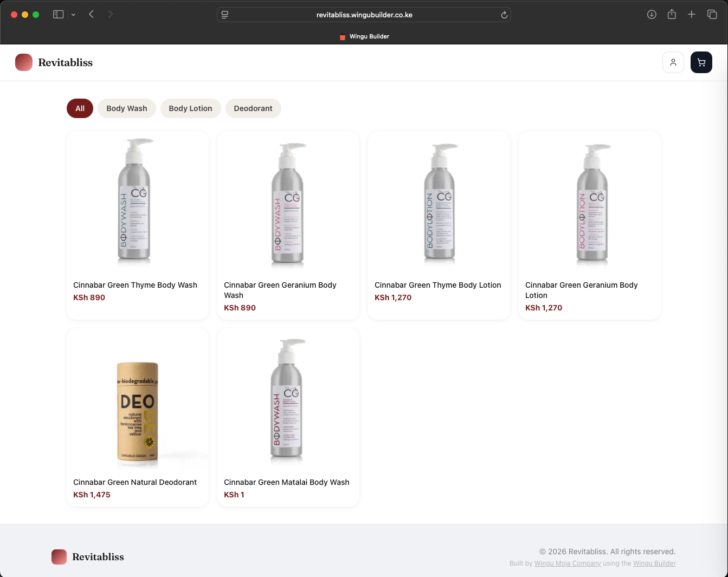728x577 pixels.
Task: Click the KSh 1,475 deodorant price
Action: coord(92,495)
